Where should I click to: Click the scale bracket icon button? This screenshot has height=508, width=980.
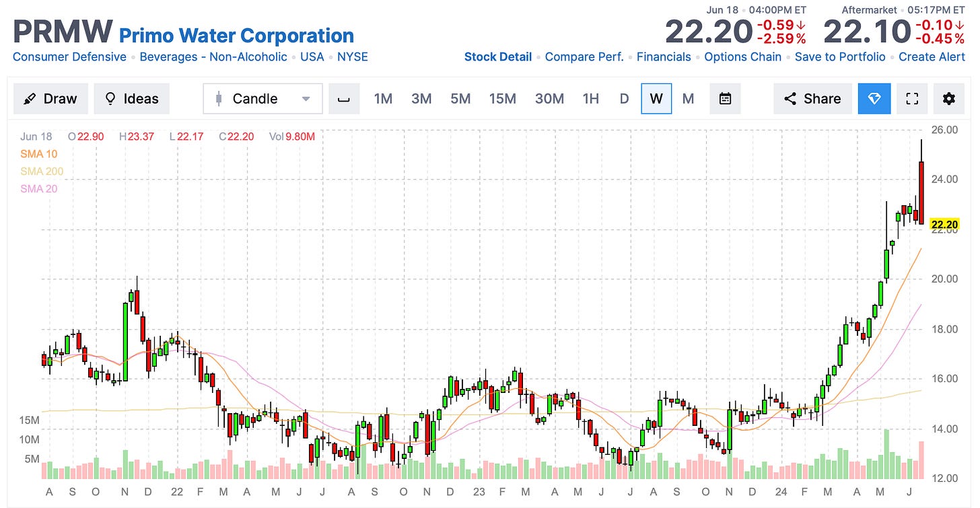click(x=344, y=99)
